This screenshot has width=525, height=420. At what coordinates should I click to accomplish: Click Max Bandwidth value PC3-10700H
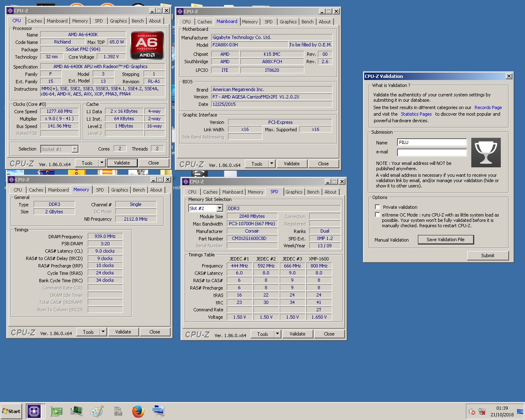252,224
